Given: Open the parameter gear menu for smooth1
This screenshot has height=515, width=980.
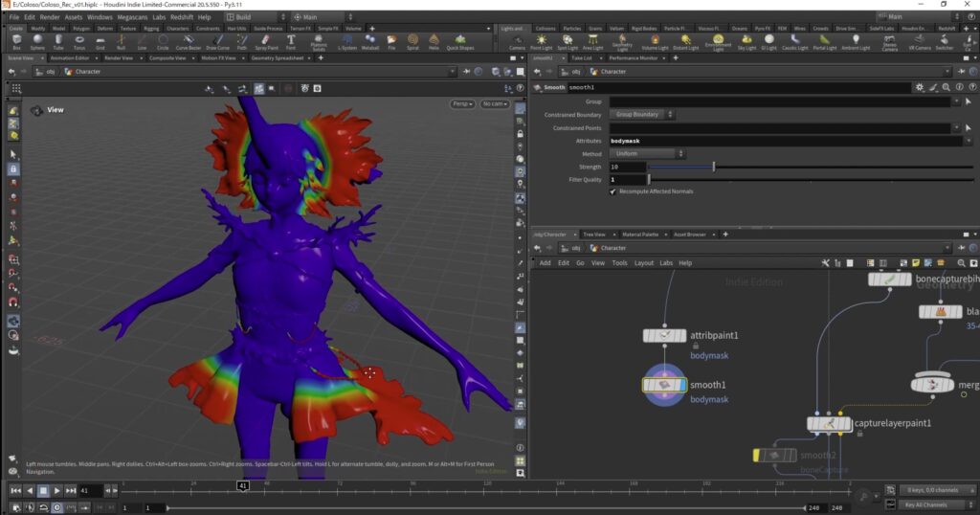Looking at the screenshot, I should pos(920,87).
